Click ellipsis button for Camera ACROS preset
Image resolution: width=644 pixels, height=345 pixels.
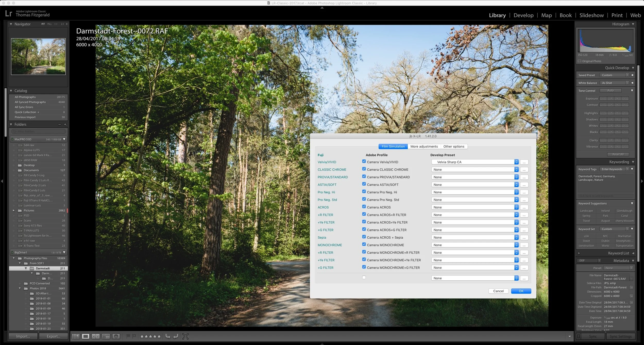(524, 208)
